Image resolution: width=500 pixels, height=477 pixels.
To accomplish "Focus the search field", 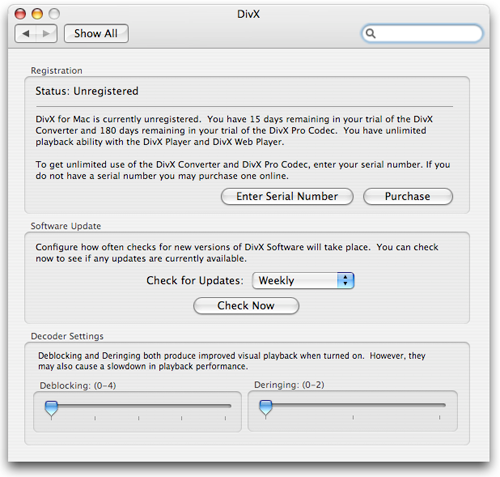I will [x=422, y=33].
